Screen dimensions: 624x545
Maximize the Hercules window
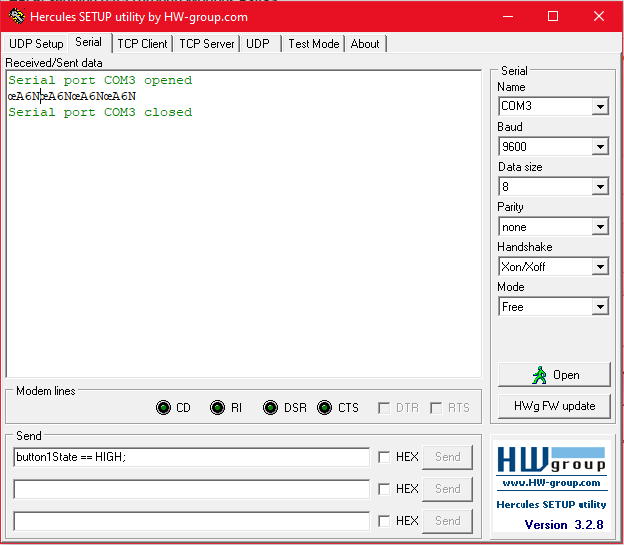pos(553,16)
